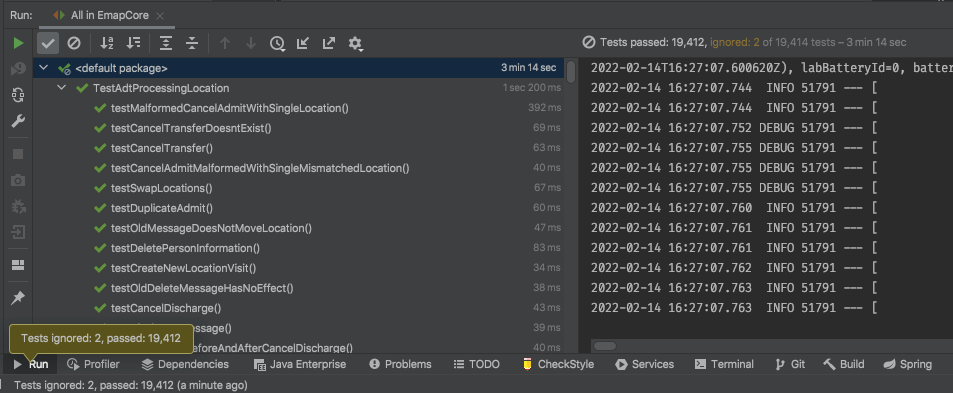Open the Spring tool window

click(907, 364)
